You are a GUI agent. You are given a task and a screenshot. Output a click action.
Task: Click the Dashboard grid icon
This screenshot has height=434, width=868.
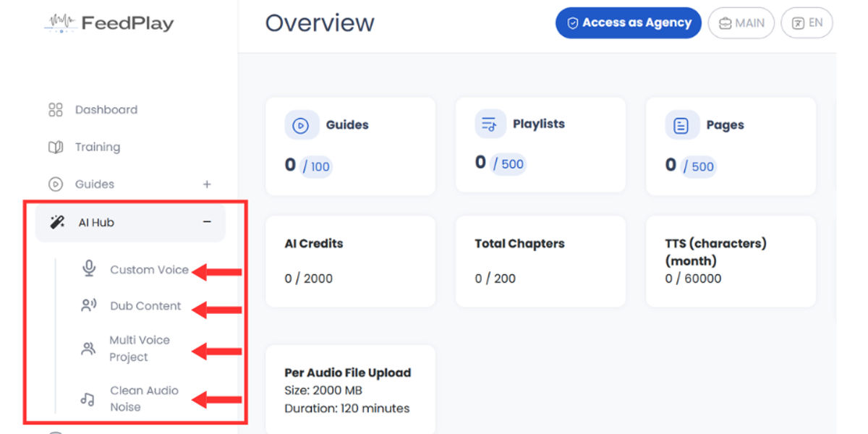pos(56,110)
